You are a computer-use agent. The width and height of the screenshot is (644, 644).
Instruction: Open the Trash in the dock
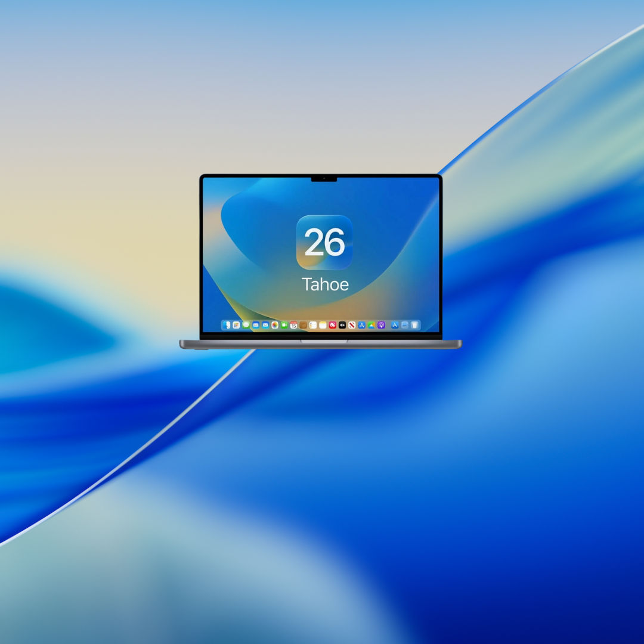coord(414,325)
